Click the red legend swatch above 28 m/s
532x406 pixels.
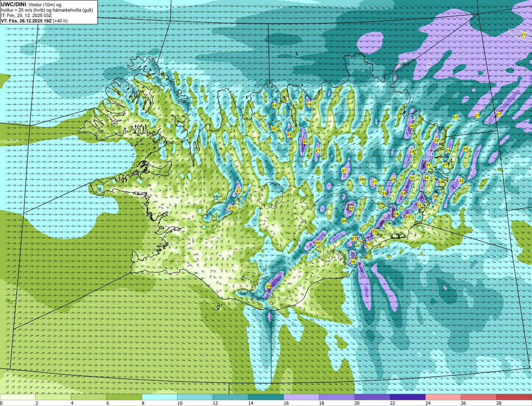514,397
